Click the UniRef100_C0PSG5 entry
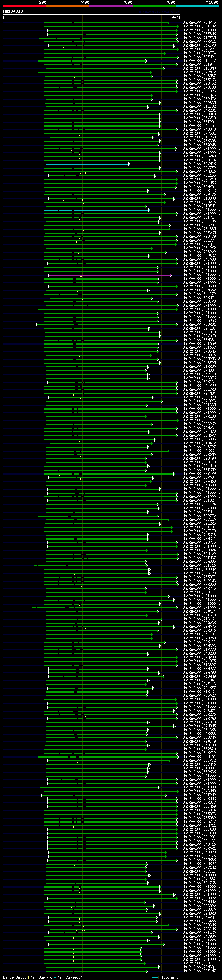The image size is (222, 980). 199,103
